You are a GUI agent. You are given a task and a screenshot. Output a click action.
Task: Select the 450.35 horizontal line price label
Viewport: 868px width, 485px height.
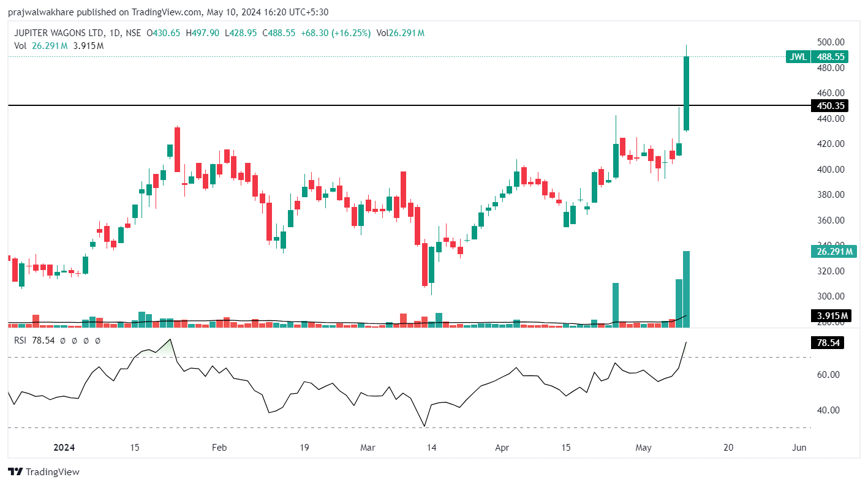[x=829, y=106]
